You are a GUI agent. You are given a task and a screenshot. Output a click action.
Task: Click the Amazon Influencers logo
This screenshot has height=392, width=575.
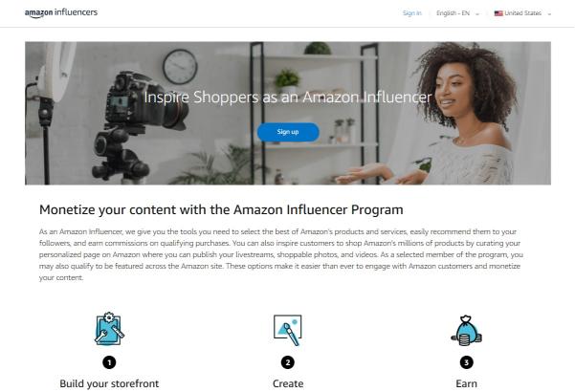(x=61, y=12)
